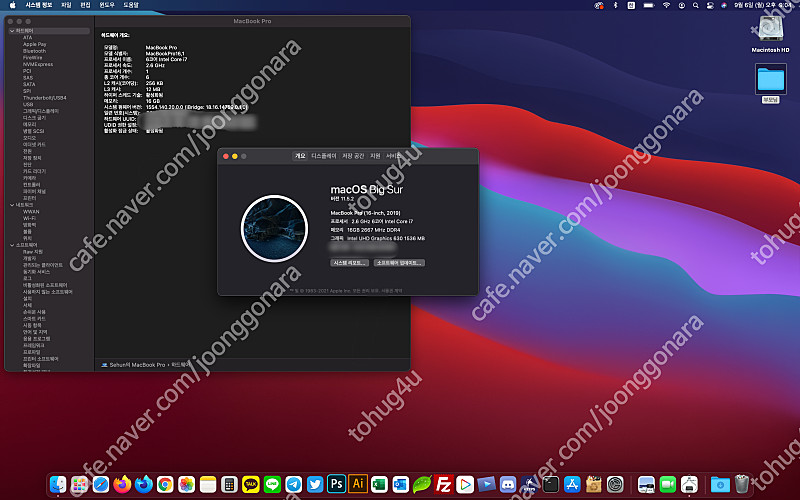800x500 pixels.
Task: Collapse the 네트워크 sidebar section
Action: [x=11, y=206]
